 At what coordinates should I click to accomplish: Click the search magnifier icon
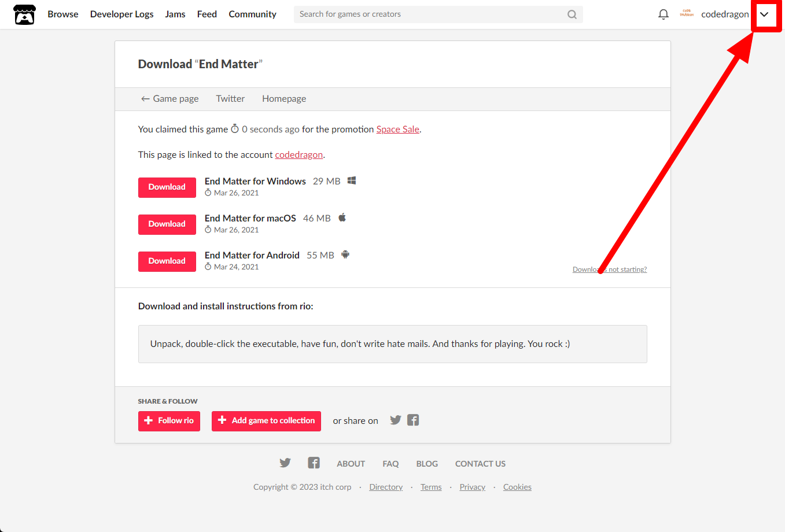(572, 14)
